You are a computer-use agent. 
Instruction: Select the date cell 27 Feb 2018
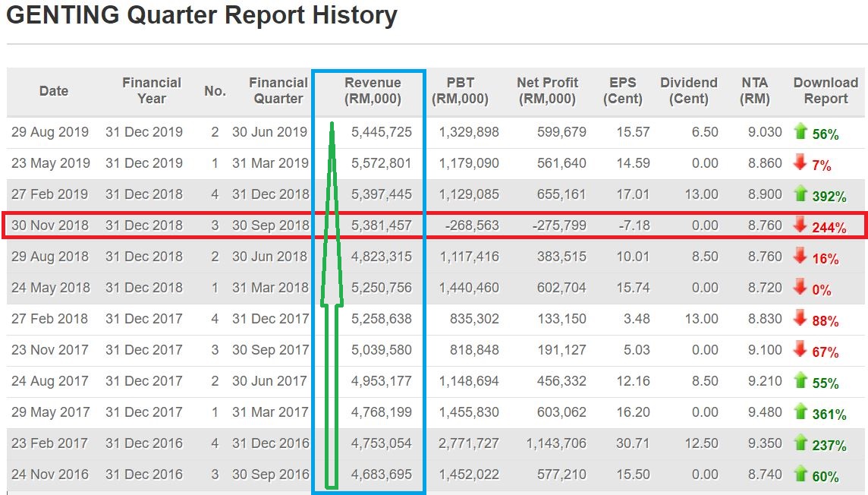(49, 318)
